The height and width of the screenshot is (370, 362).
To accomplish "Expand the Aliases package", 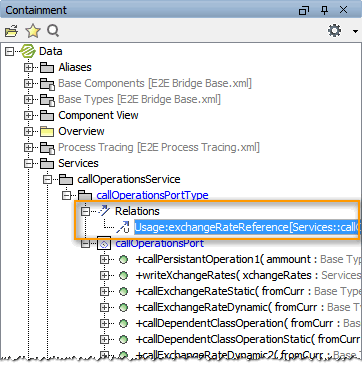I will pos(29,67).
